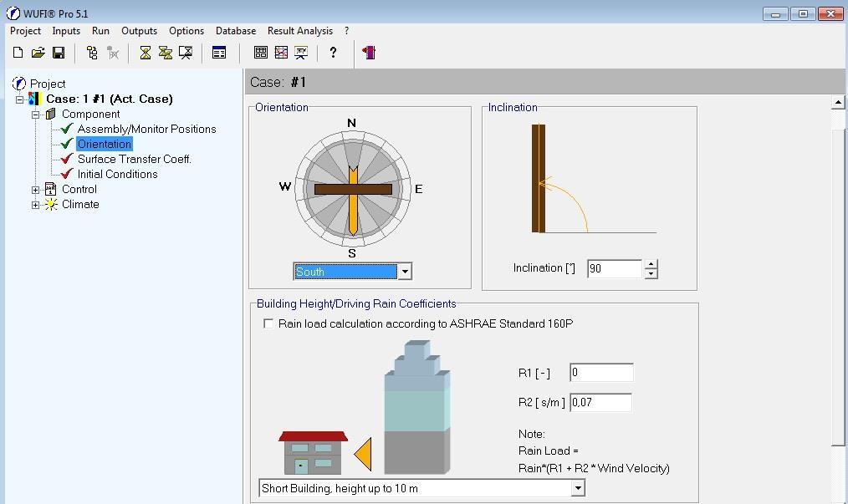This screenshot has height=504, width=848.
Task: Click the Inclination degrees input field
Action: pyautogui.click(x=615, y=269)
